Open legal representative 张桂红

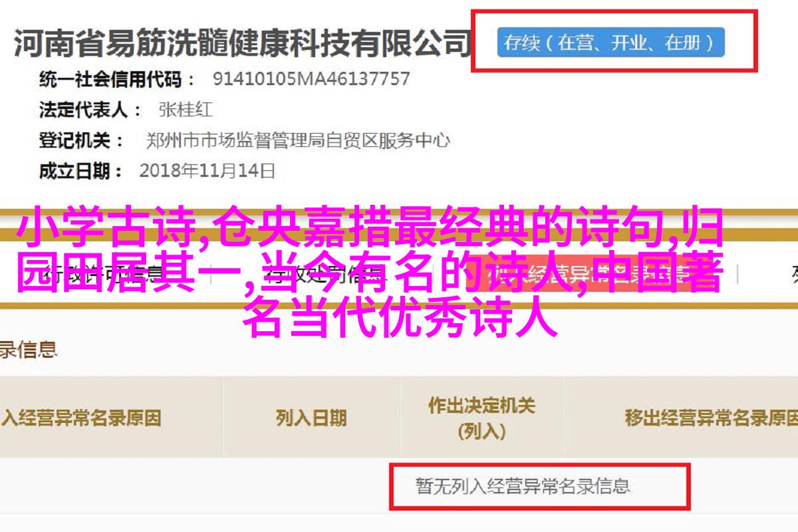186,110
